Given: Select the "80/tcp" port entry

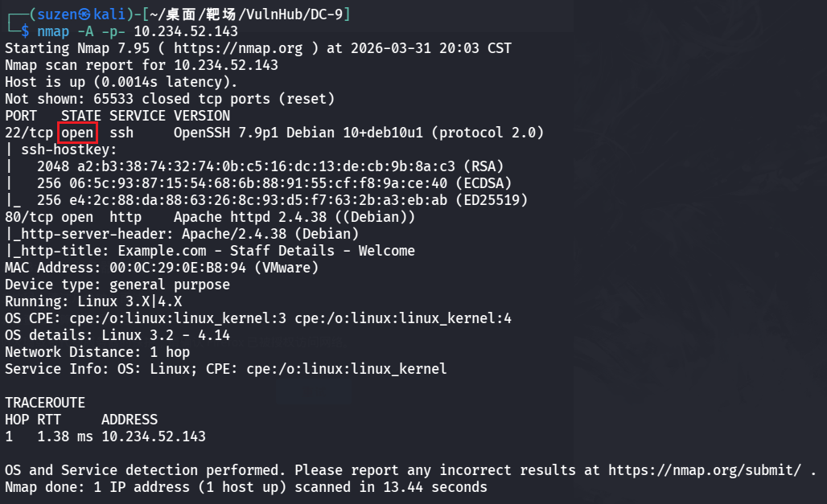Looking at the screenshot, I should pos(29,217).
